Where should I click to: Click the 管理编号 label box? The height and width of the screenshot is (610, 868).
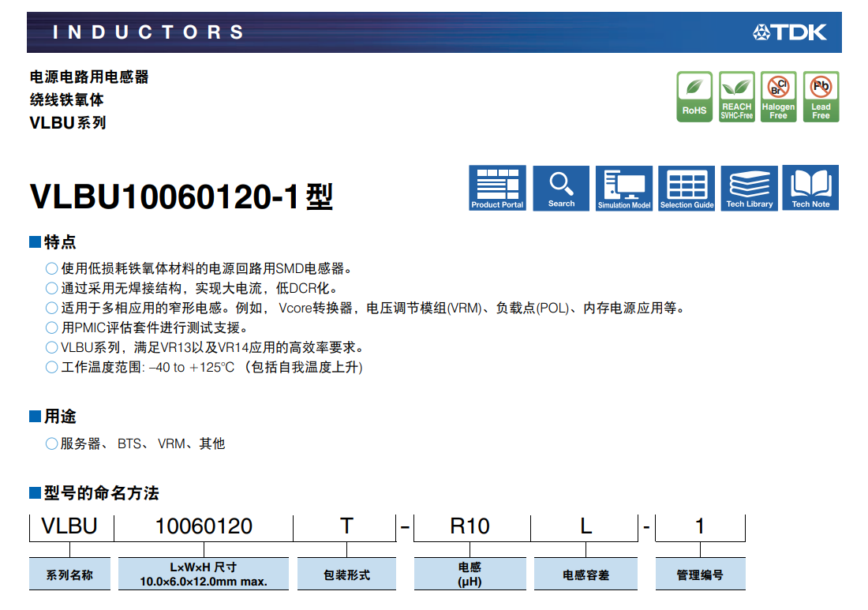point(700,574)
